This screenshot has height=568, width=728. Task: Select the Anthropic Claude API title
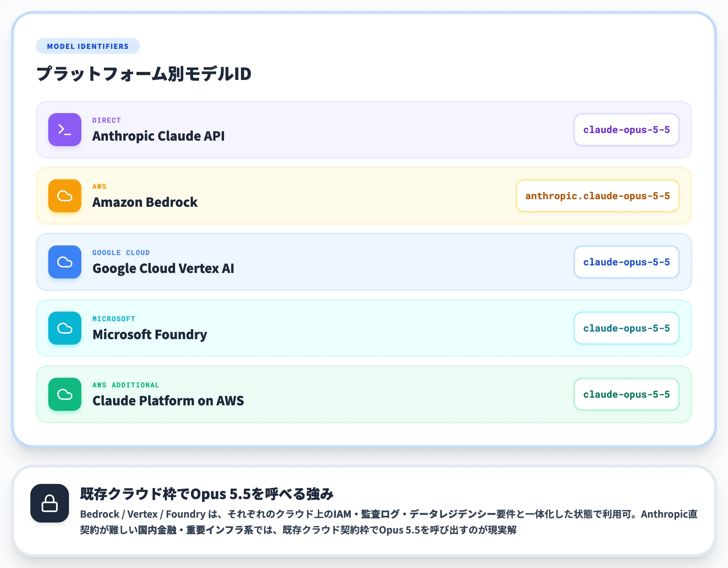pyautogui.click(x=159, y=136)
